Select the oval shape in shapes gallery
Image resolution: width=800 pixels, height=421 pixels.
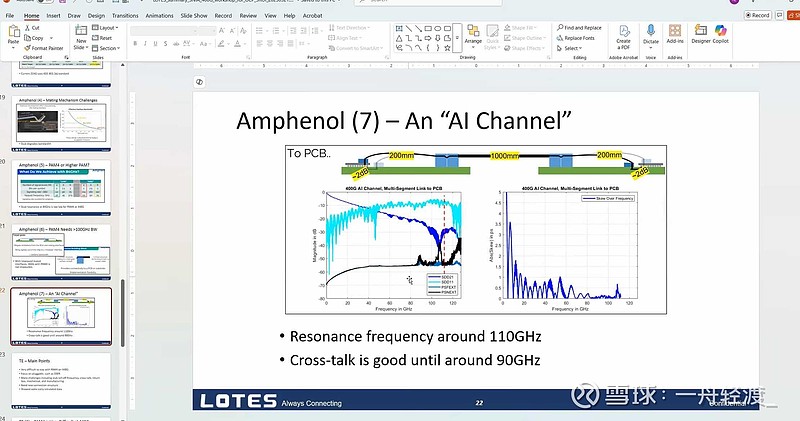pos(438,28)
